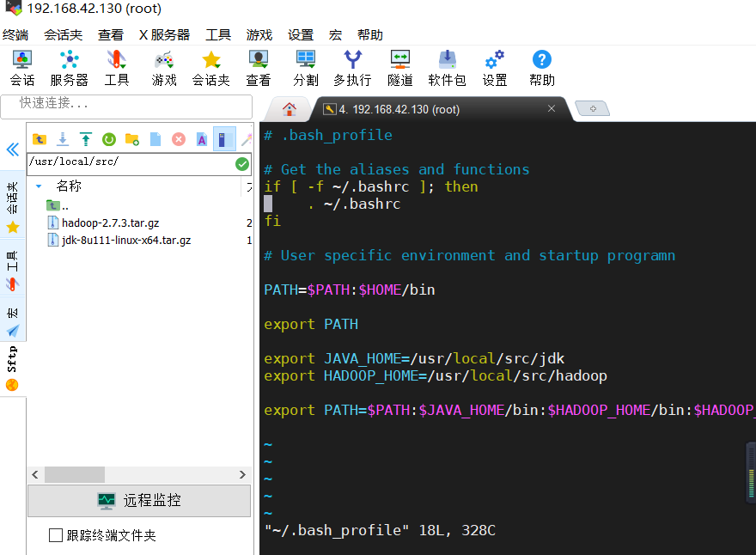Open the 终端 menu

[x=15, y=34]
